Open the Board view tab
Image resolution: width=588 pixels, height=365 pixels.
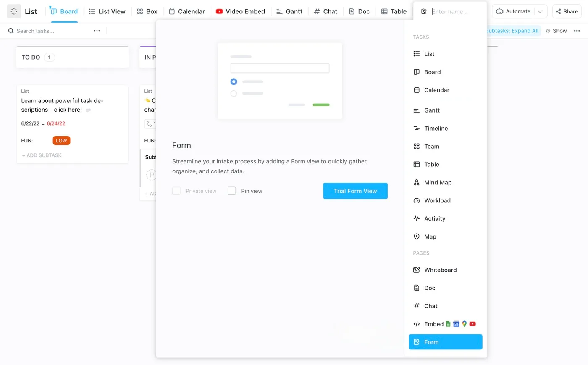(x=64, y=11)
